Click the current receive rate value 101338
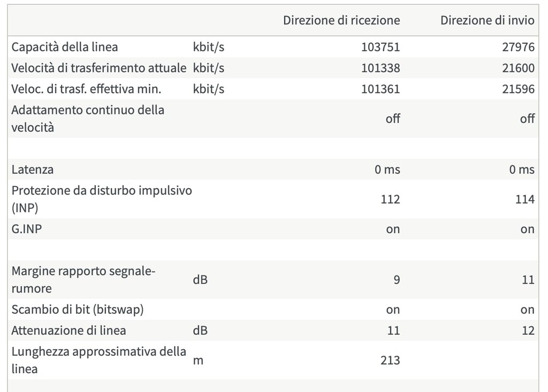548x392 pixels. pos(380,68)
